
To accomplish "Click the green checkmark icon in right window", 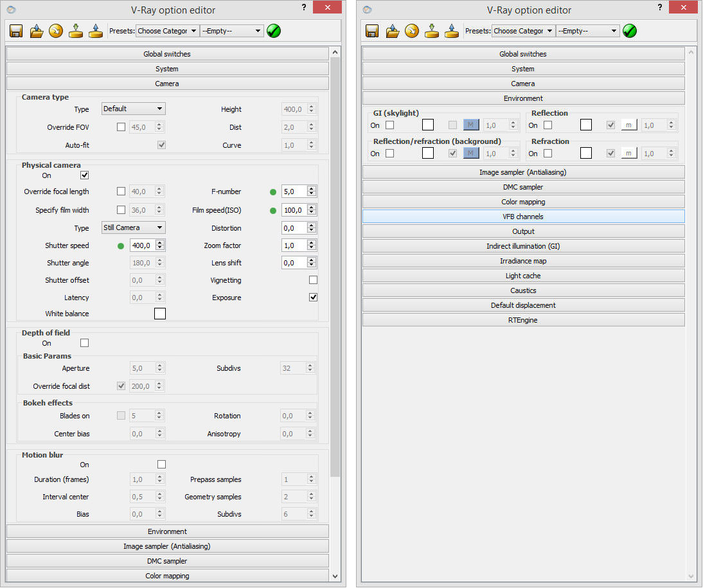I will 630,31.
